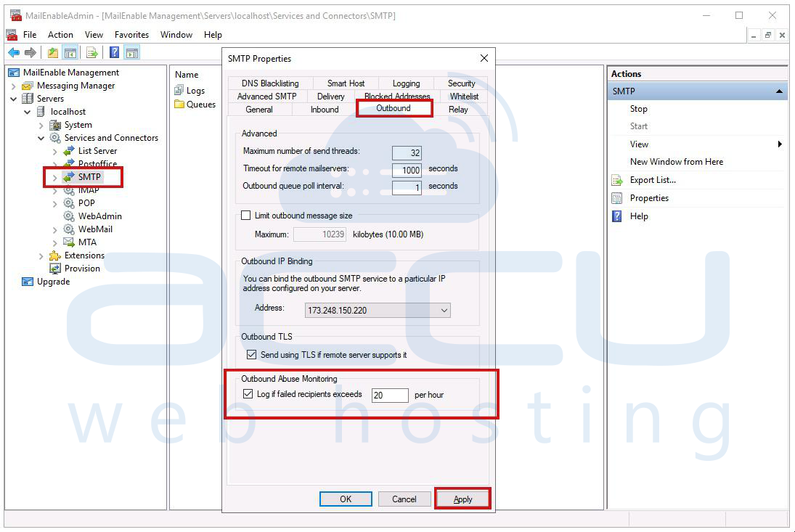This screenshot has width=795, height=532.
Task: Select the Services and Connectors gear icon
Action: click(54, 138)
